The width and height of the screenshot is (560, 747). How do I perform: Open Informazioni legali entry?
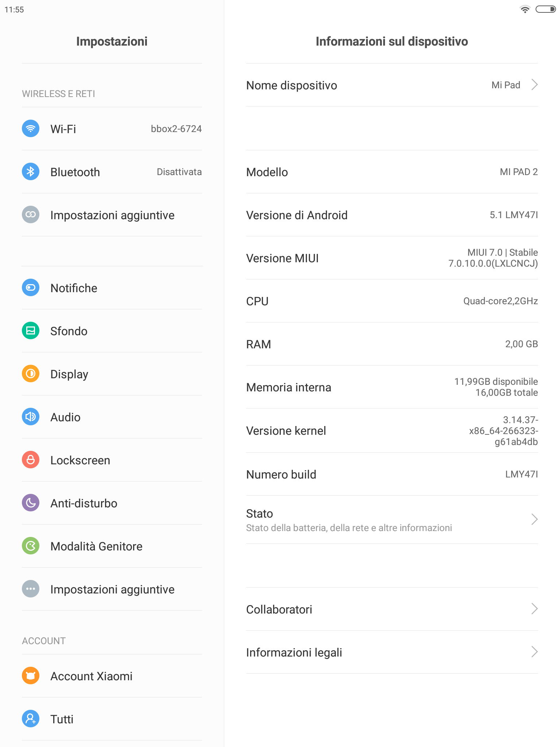(x=392, y=652)
